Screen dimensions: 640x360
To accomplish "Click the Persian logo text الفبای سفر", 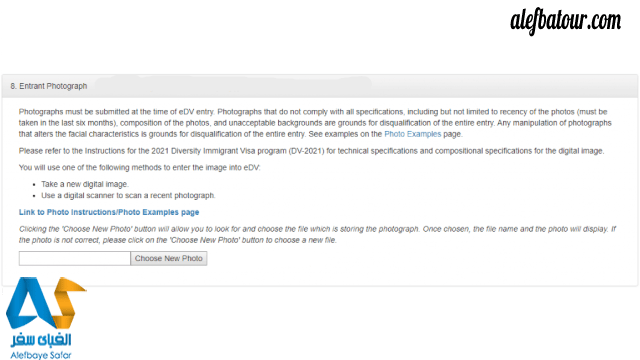I will coord(41,340).
